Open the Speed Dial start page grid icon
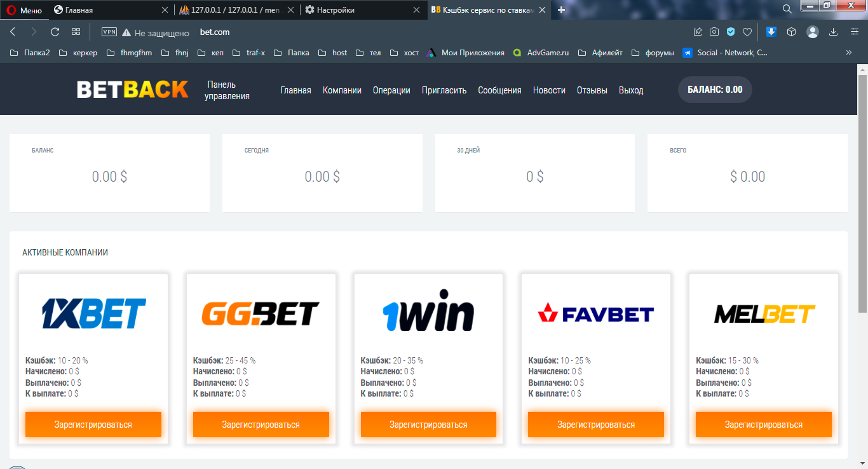 click(76, 32)
